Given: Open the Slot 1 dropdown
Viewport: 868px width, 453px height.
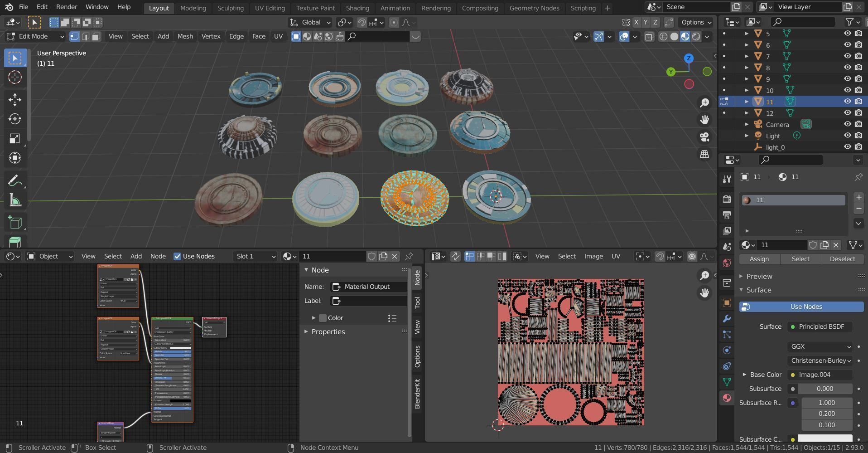Looking at the screenshot, I should (x=256, y=256).
